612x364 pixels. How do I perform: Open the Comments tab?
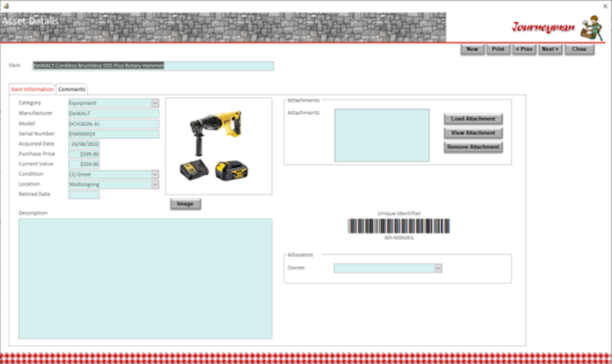pyautogui.click(x=72, y=89)
